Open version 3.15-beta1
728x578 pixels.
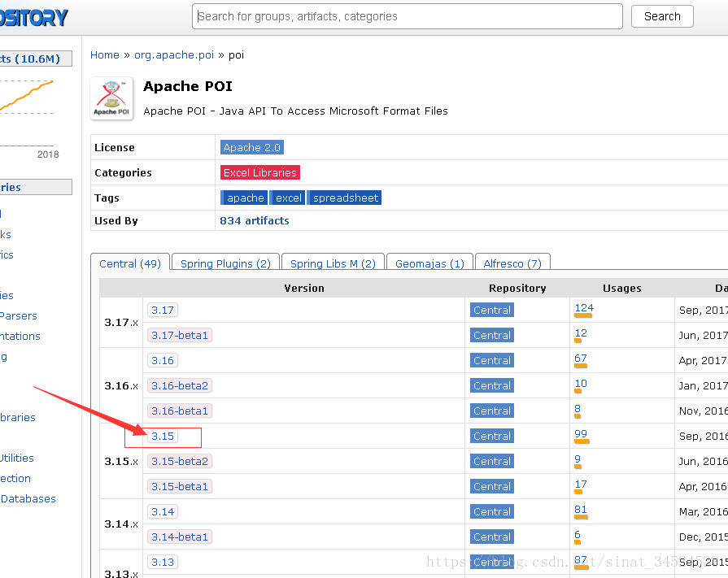tap(180, 486)
